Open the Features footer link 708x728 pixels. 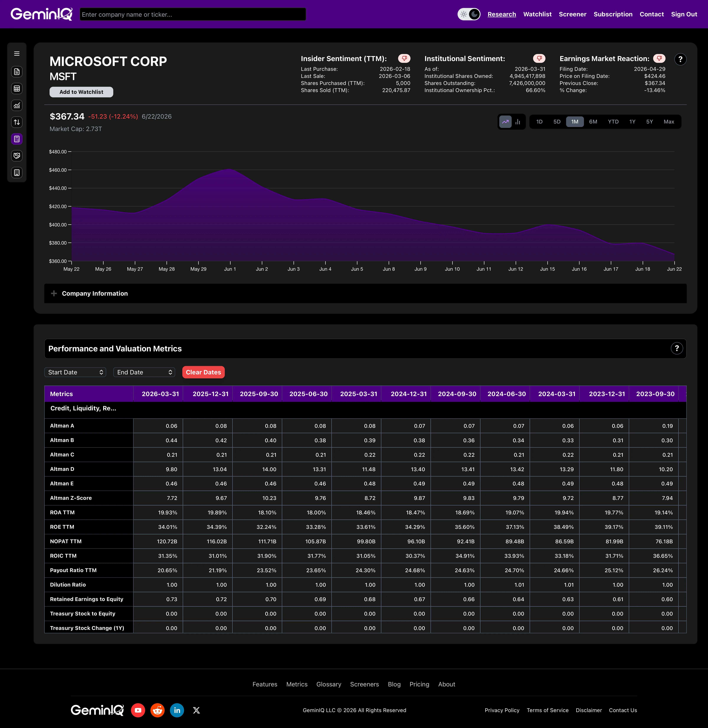coord(265,684)
